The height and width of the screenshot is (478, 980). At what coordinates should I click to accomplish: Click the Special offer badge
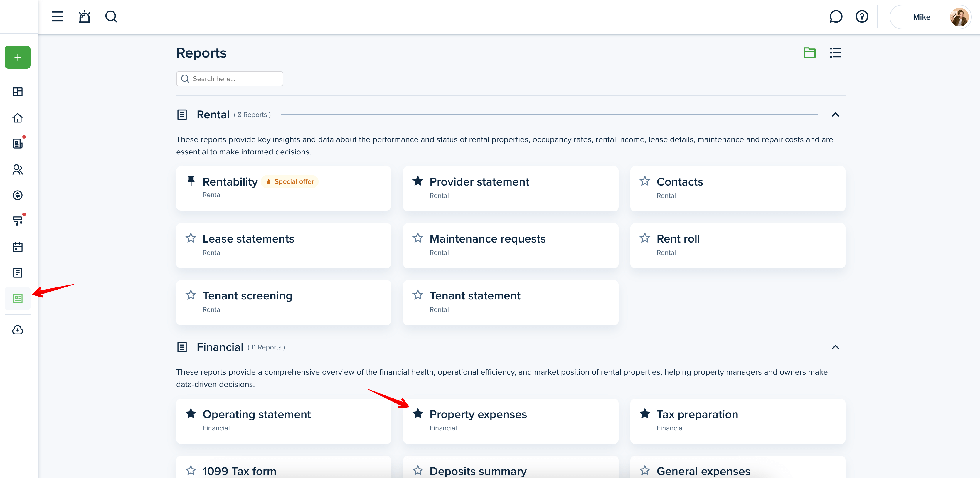coord(290,181)
